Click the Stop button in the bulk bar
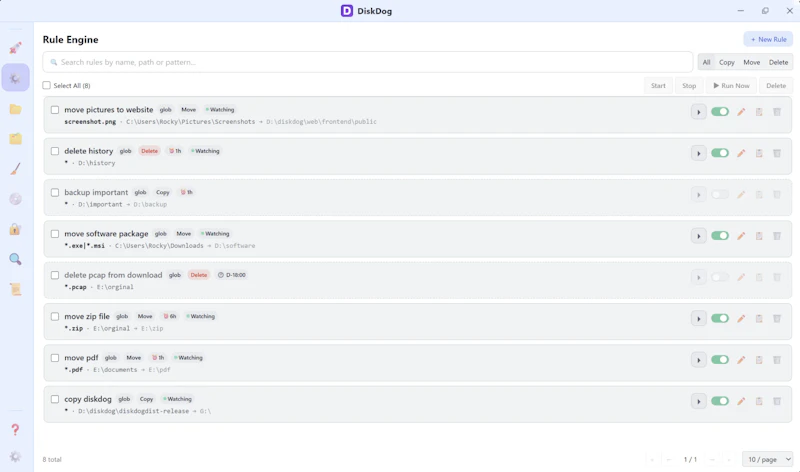 click(x=689, y=86)
